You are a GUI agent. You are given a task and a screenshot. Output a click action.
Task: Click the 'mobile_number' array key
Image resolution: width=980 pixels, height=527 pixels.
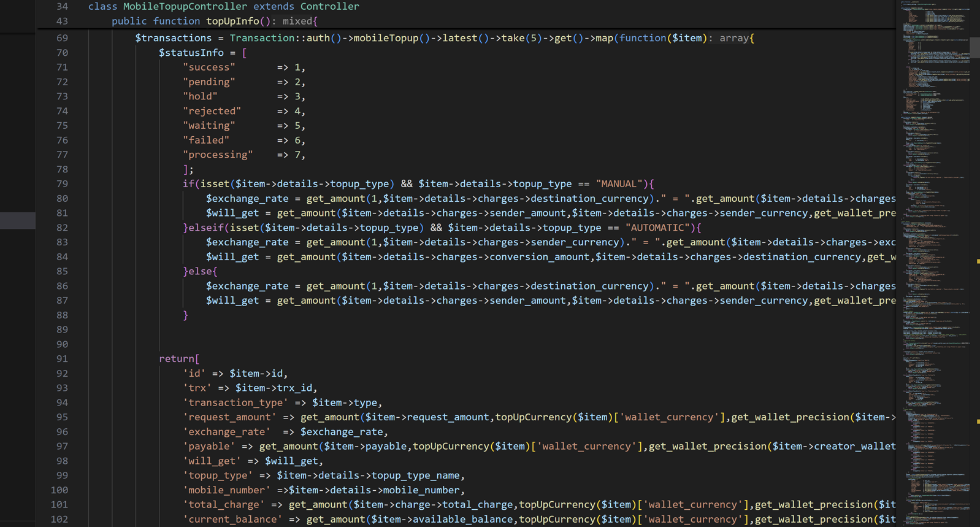point(226,490)
